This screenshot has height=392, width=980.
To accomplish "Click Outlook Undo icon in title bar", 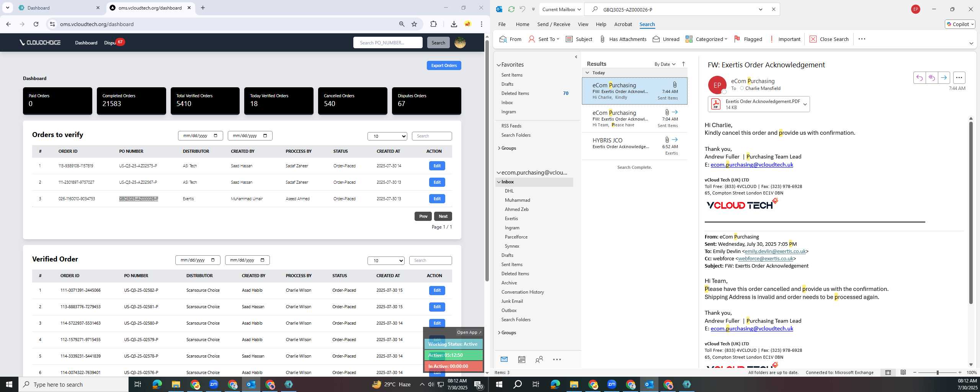I will click(x=522, y=9).
